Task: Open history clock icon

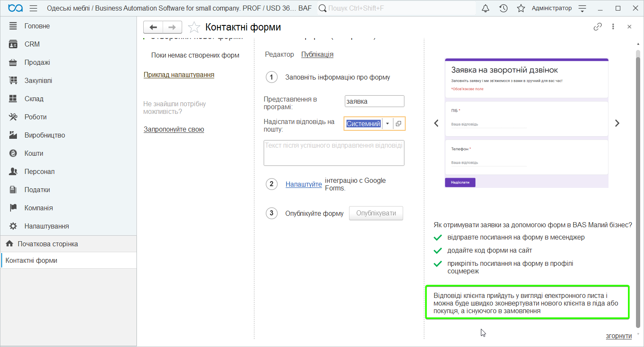Action: click(x=503, y=8)
